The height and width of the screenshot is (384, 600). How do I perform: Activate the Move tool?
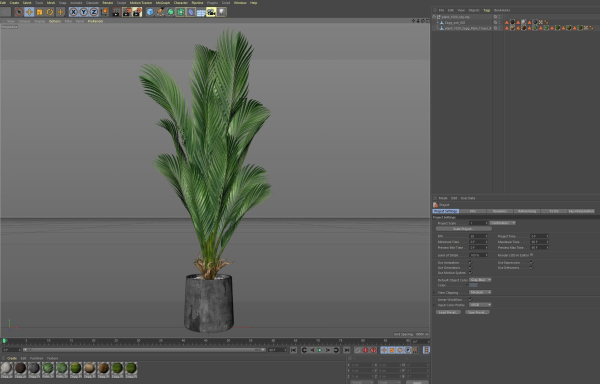click(x=29, y=12)
